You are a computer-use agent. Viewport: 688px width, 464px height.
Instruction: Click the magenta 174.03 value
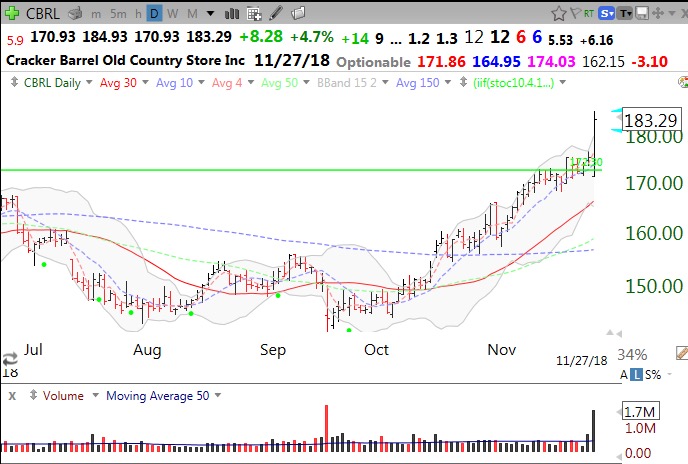click(551, 61)
